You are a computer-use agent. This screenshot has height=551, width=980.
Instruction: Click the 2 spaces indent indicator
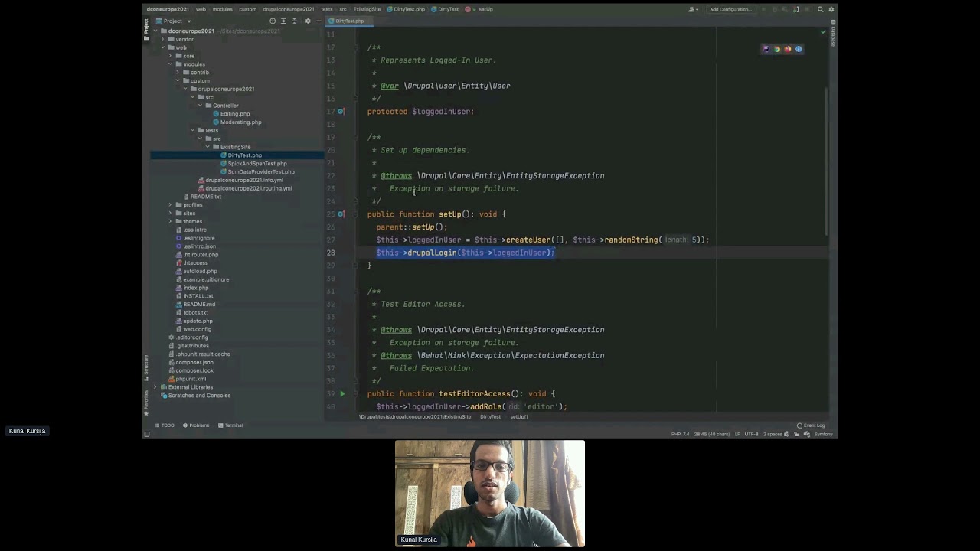click(773, 434)
